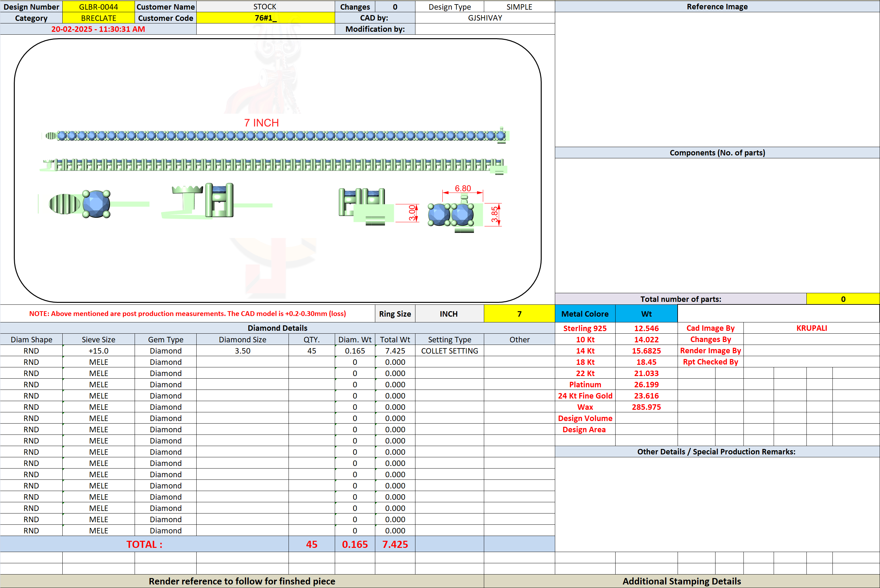Click the Other Details / Special Production Remarks header
The image size is (880, 588).
tap(717, 452)
